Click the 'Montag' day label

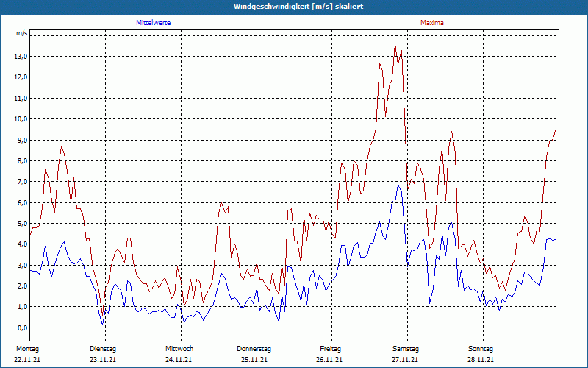pyautogui.click(x=27, y=349)
